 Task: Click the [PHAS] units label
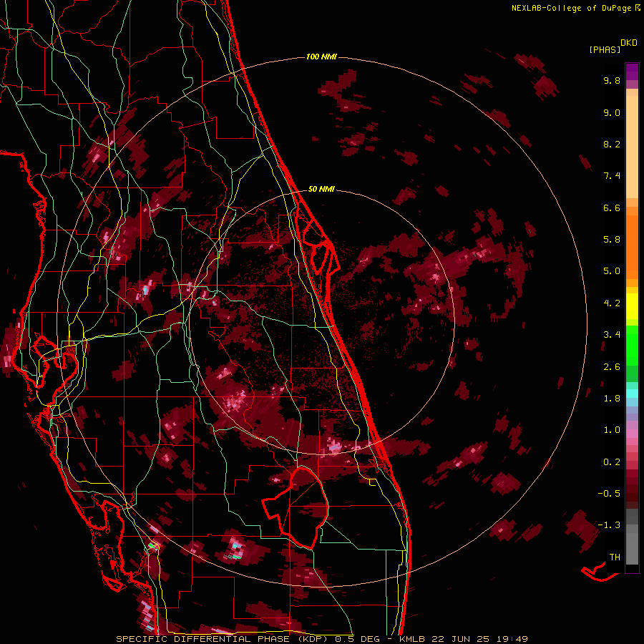click(x=605, y=49)
